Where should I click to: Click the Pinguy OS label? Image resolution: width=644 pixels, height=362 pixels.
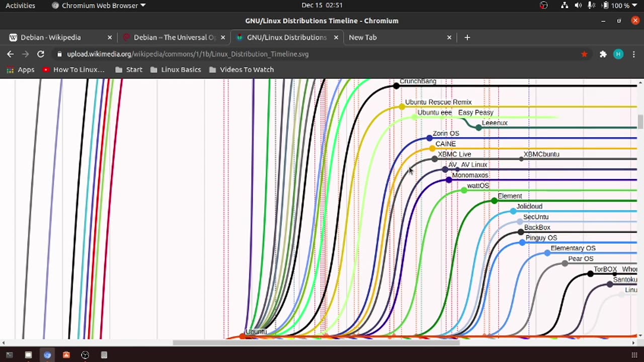pos(541,238)
